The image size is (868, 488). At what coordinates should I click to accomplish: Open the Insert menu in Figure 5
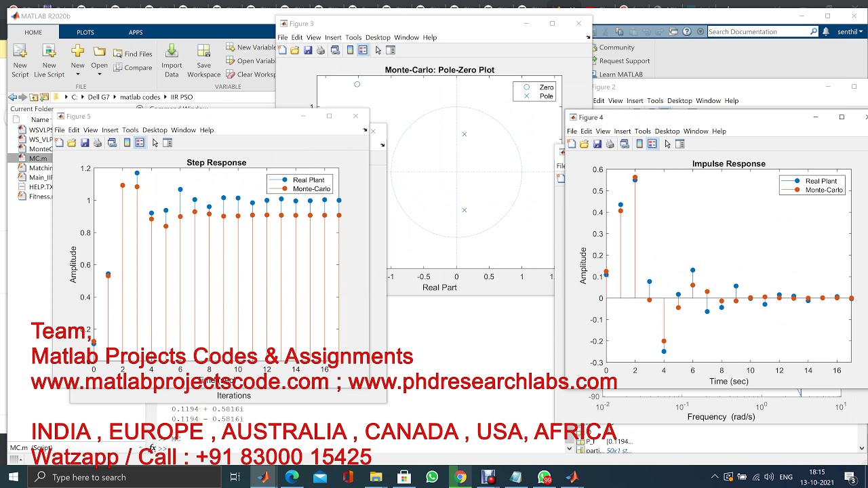[x=110, y=130]
